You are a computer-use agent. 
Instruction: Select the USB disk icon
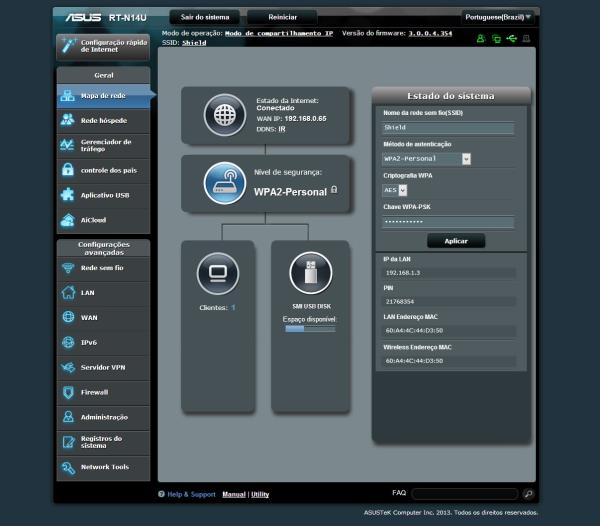coord(310,273)
